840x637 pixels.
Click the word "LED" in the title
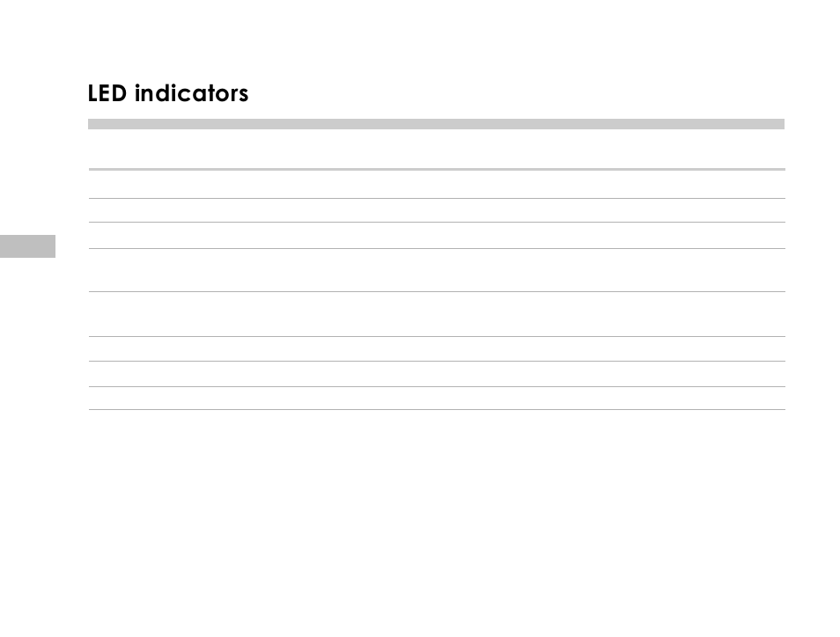point(107,93)
